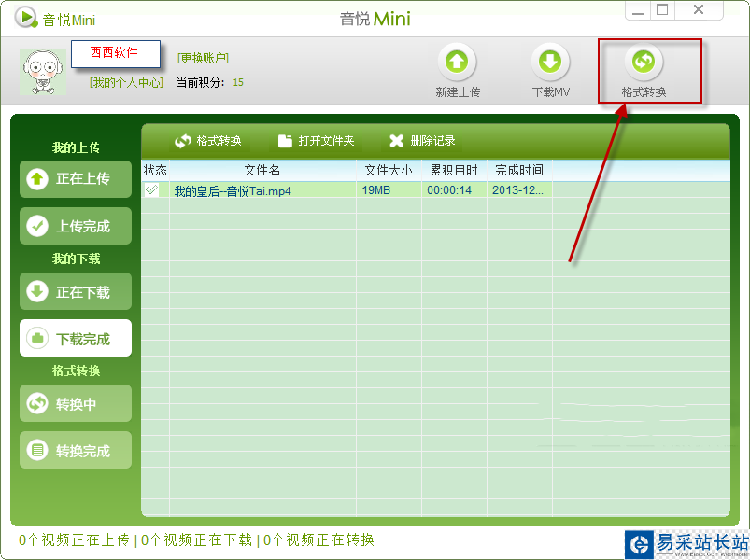Click 0个视频正在上传 status text

pos(74,539)
